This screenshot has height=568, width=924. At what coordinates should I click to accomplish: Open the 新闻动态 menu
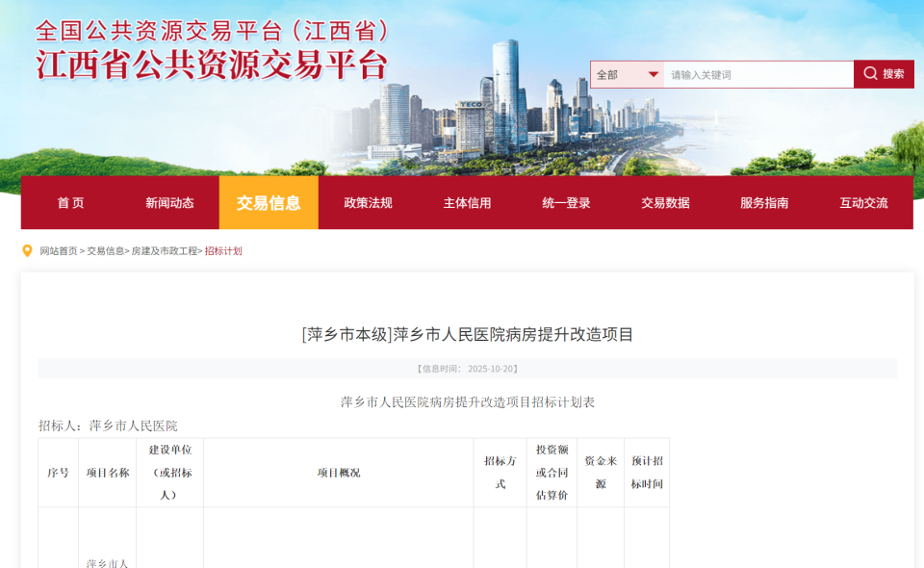(168, 202)
